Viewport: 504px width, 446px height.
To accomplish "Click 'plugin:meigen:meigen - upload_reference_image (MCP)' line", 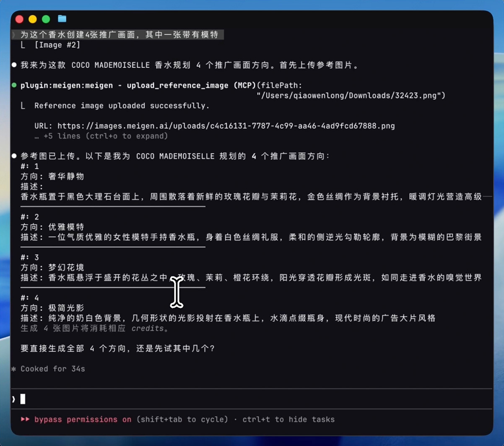I will point(138,85).
